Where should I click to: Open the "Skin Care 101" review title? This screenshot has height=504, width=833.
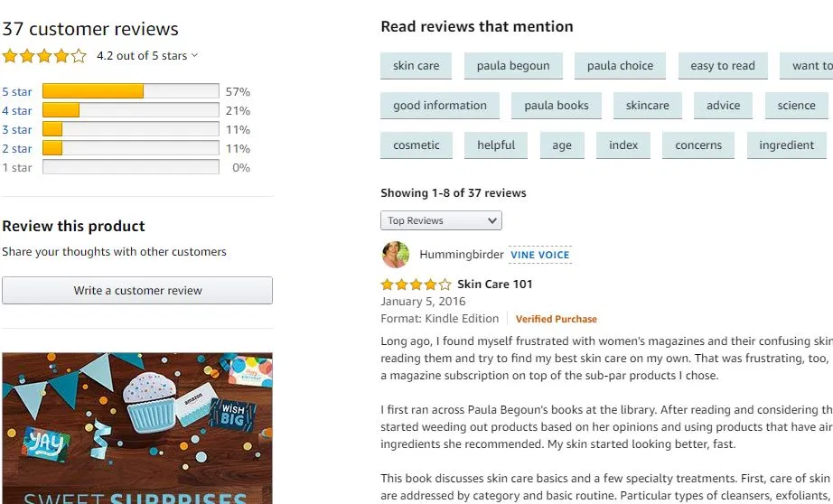click(x=495, y=285)
